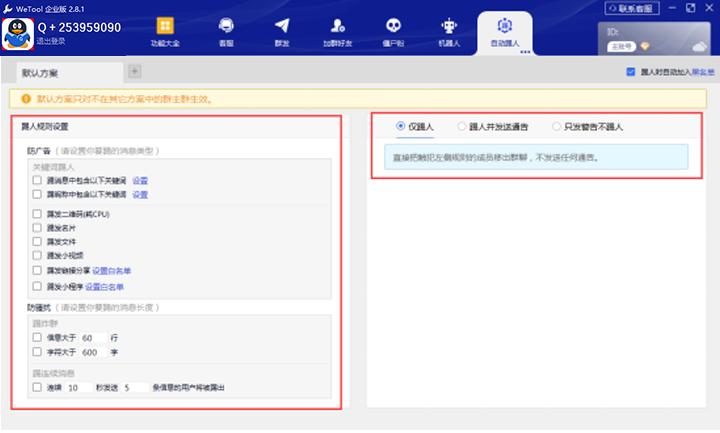The image size is (720, 433).
Task: Click the 联系客服 button
Action: tap(632, 8)
